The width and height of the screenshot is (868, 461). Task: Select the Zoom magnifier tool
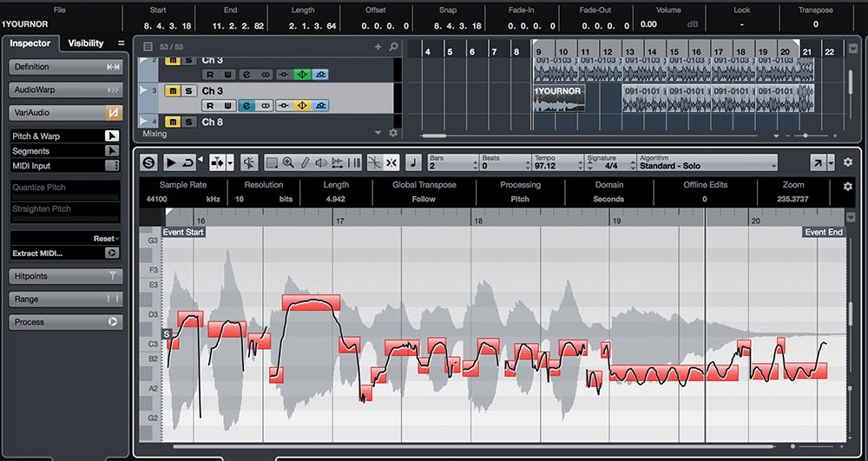[288, 162]
